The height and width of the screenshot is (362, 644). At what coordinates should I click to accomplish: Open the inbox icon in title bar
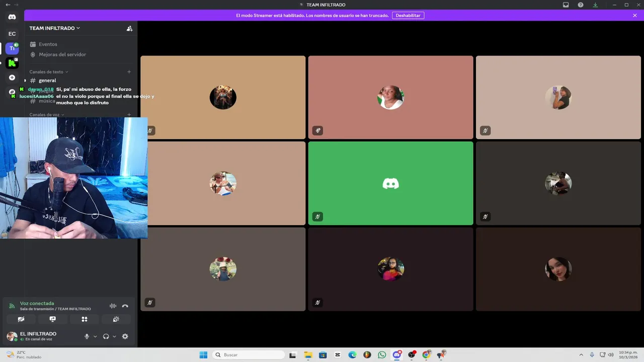566,5
